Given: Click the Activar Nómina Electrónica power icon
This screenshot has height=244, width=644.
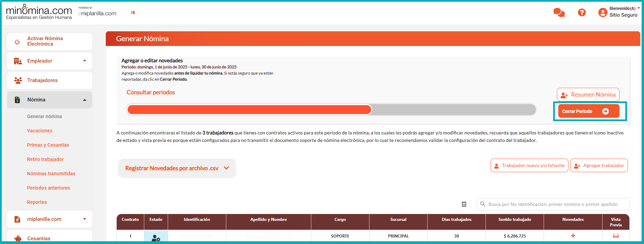Looking at the screenshot, I should [x=17, y=42].
